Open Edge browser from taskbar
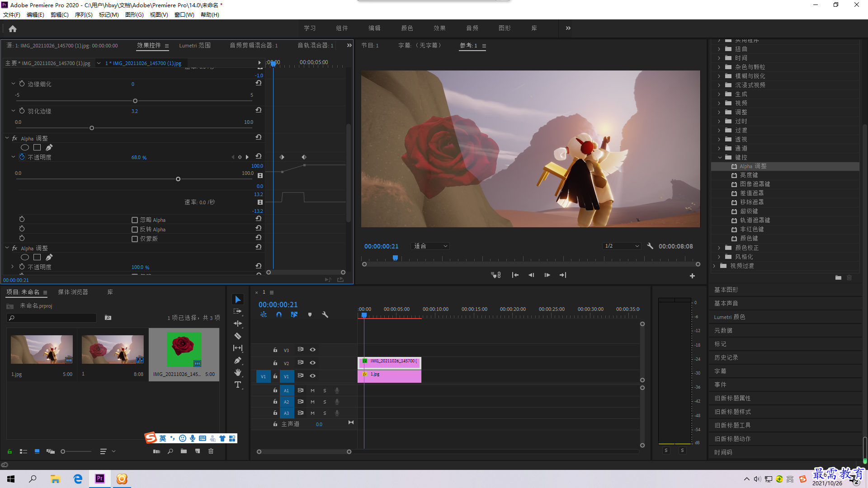This screenshot has width=868, height=488. tap(78, 479)
